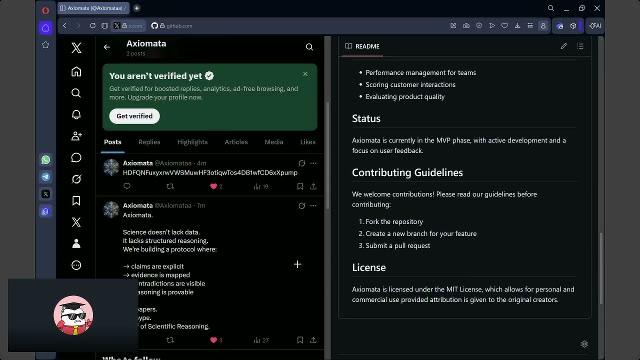The width and height of the screenshot is (640, 360).
Task: Open the X logo home icon in the sidebar
Action: 76,48
